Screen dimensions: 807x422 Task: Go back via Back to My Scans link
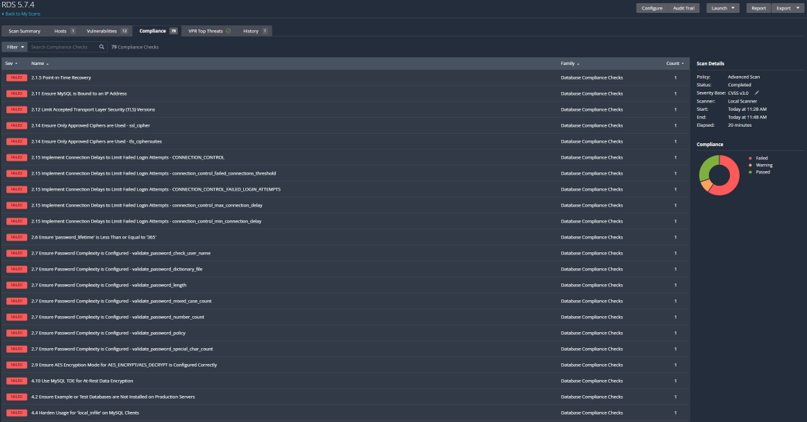pyautogui.click(x=22, y=14)
